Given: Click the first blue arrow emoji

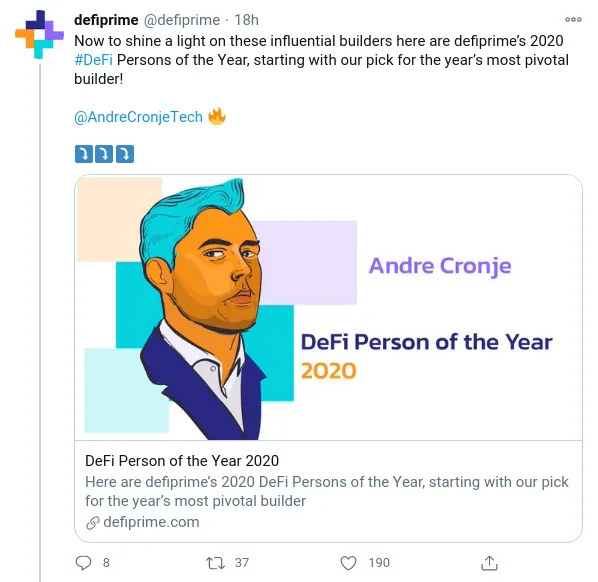Looking at the screenshot, I should tap(84, 154).
